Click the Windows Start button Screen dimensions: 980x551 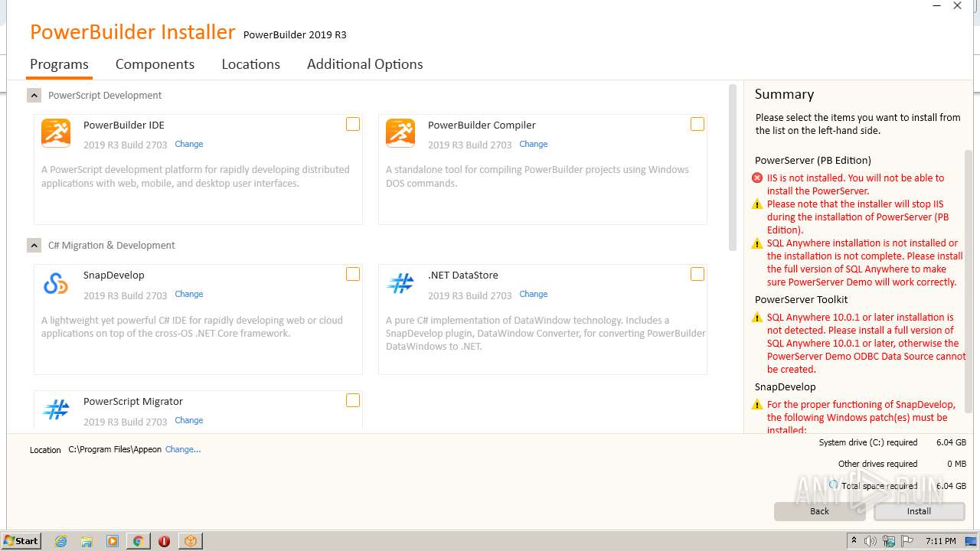click(21, 541)
